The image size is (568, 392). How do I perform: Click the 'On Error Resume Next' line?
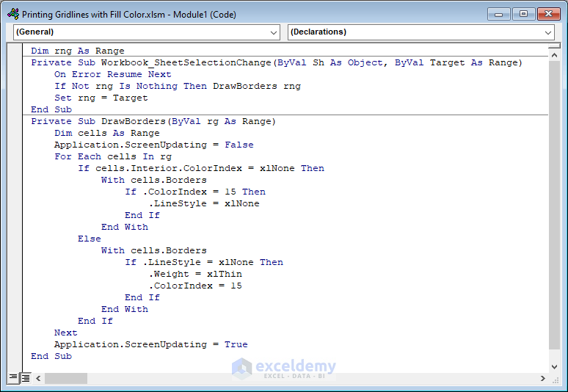click(113, 74)
